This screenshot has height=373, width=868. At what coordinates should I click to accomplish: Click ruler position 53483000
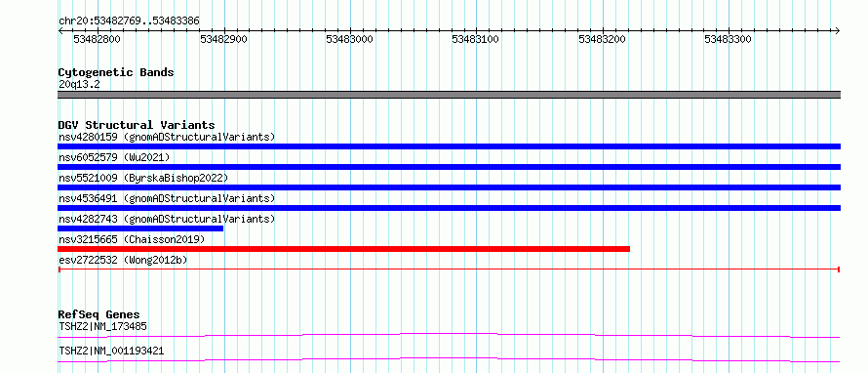tap(349, 39)
